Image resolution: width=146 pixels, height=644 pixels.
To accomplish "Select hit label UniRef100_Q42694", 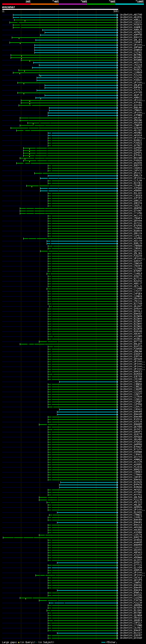I will (x=131, y=163).
